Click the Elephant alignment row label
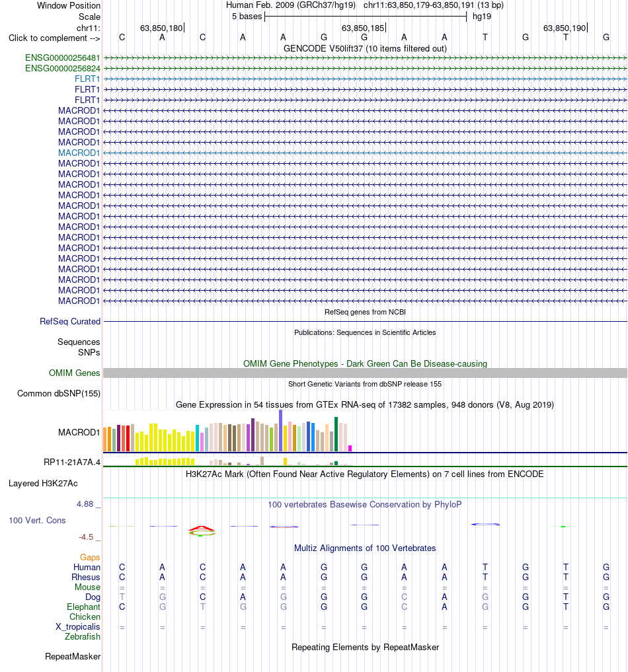Image resolution: width=628 pixels, height=672 pixels. click(83, 607)
